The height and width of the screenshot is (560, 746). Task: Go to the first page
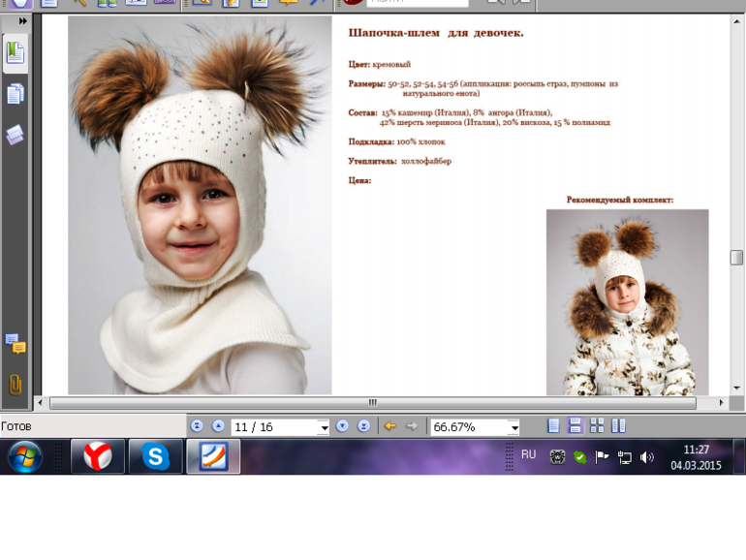[197, 426]
